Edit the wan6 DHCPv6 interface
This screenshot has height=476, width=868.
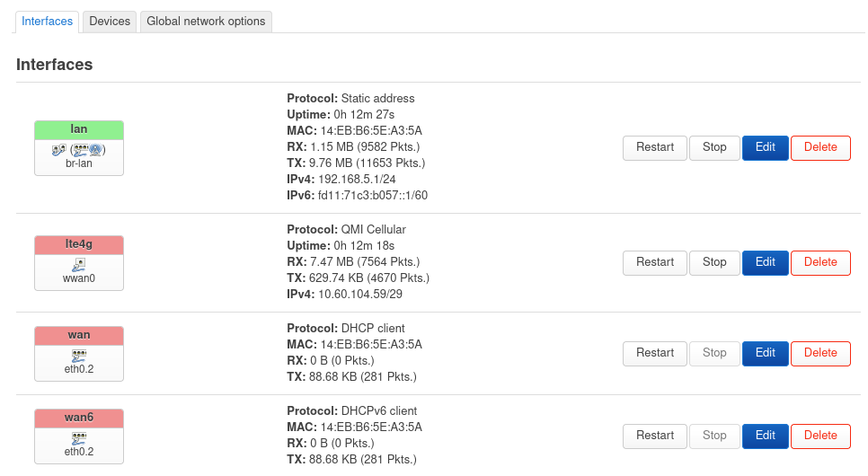[x=765, y=436]
